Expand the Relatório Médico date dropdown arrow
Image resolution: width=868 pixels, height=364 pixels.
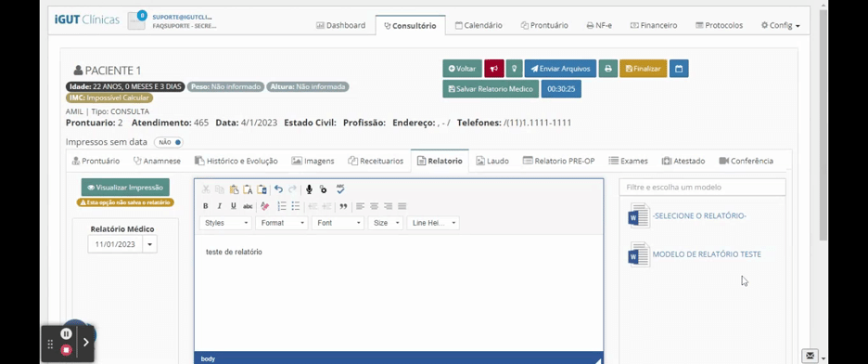pos(149,244)
